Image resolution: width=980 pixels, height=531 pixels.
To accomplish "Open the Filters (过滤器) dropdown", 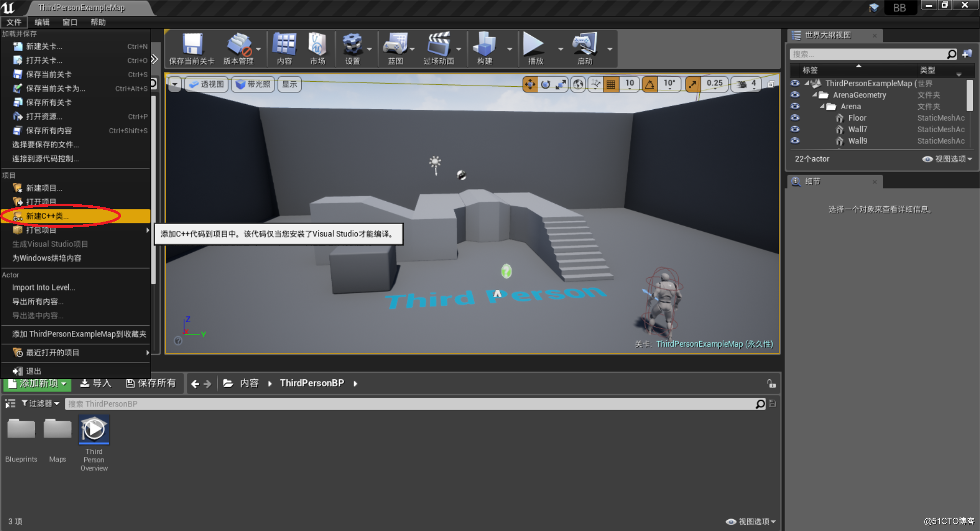I will tap(40, 403).
